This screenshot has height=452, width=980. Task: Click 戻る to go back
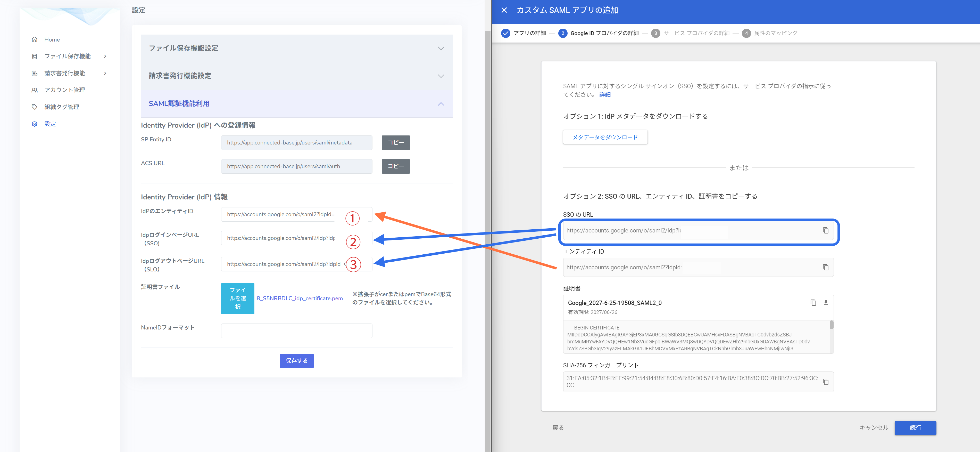[x=558, y=428]
